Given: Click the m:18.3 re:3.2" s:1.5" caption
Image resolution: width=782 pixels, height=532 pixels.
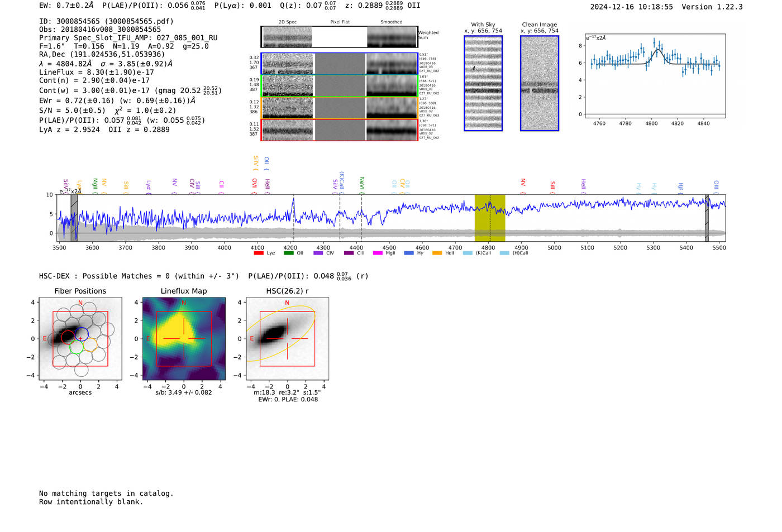Looking at the screenshot, I should [287, 392].
